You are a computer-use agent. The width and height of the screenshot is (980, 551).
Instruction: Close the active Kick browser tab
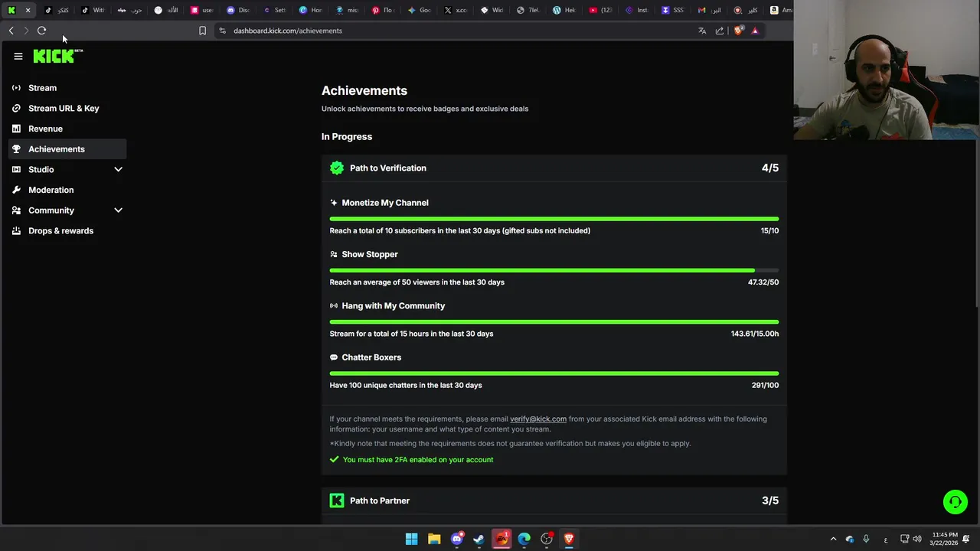pyautogui.click(x=28, y=10)
